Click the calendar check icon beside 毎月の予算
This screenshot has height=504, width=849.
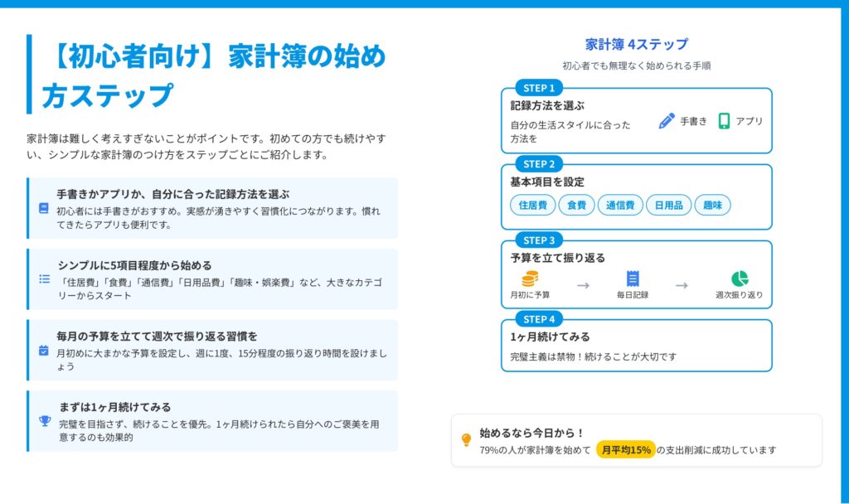click(x=44, y=350)
